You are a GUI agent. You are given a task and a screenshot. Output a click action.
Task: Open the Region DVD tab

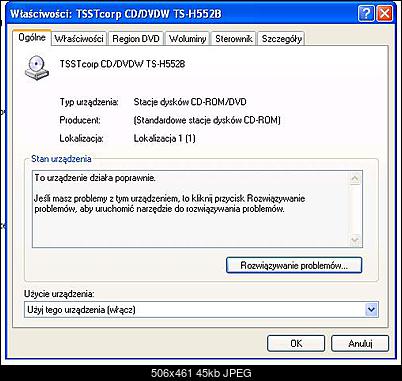pos(136,39)
